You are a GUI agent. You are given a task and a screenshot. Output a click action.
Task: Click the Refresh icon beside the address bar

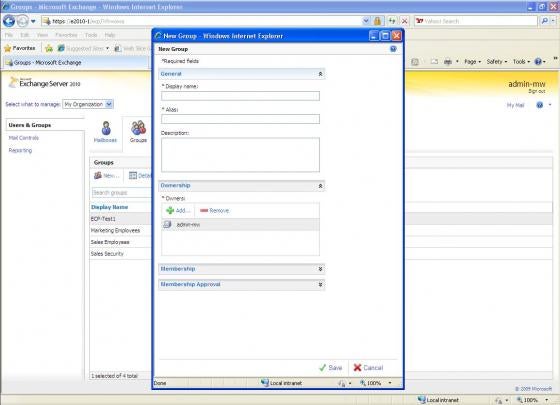(x=392, y=21)
